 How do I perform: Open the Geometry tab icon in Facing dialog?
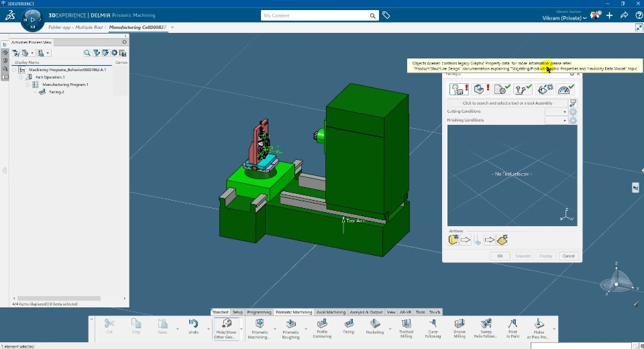click(x=480, y=89)
